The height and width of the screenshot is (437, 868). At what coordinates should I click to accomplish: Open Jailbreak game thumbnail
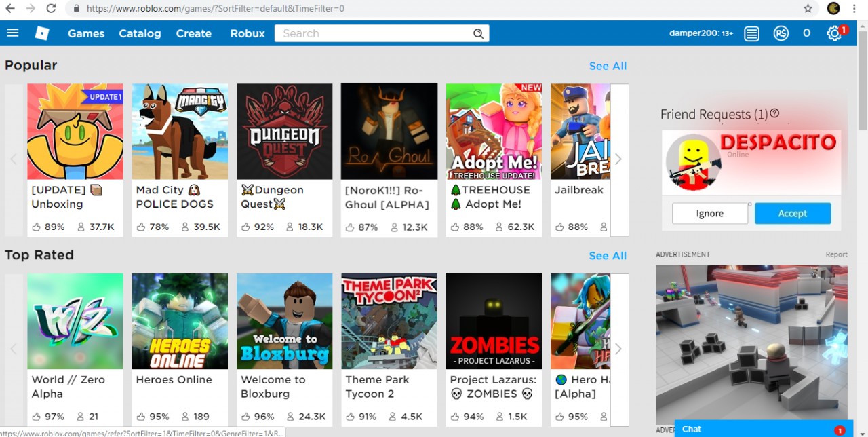pyautogui.click(x=580, y=132)
